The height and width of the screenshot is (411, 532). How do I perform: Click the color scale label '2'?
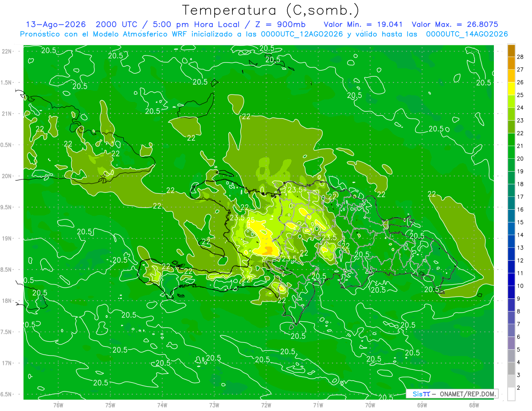coord(519,388)
